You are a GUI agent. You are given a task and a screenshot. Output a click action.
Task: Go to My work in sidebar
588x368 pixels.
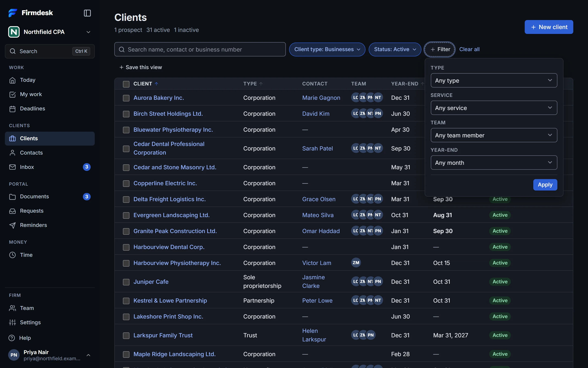point(50,94)
